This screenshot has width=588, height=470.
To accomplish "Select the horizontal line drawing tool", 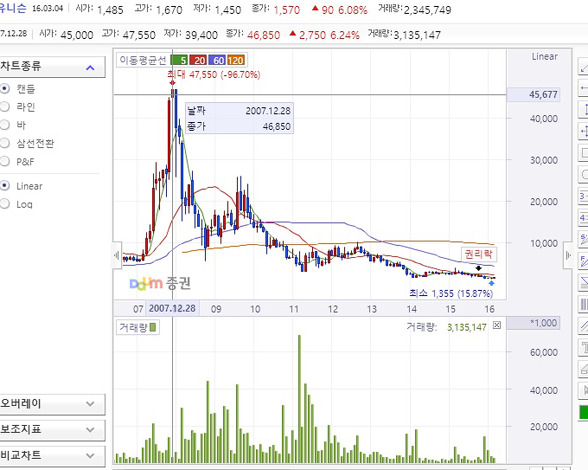I will tap(584, 88).
